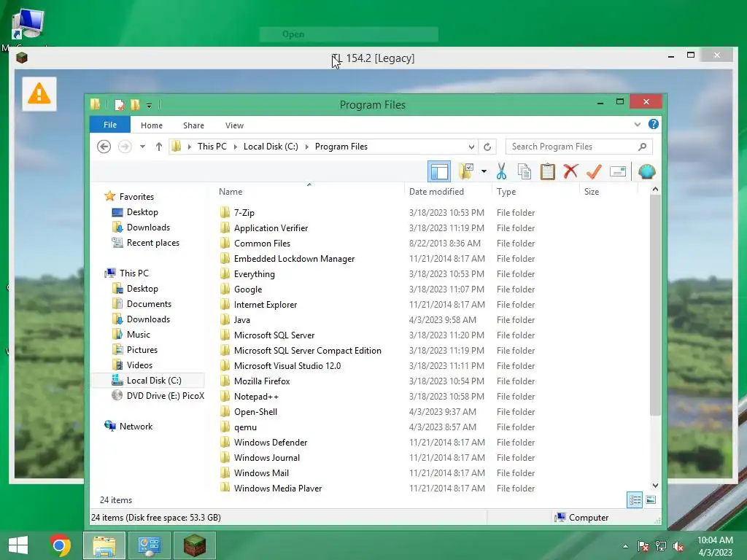This screenshot has width=747, height=560.
Task: Select the Java folder
Action: 241,320
